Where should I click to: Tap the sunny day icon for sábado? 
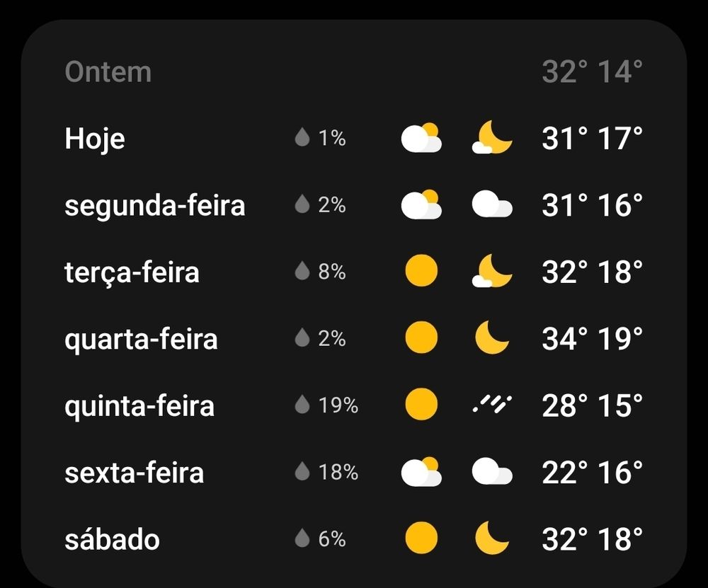point(421,538)
